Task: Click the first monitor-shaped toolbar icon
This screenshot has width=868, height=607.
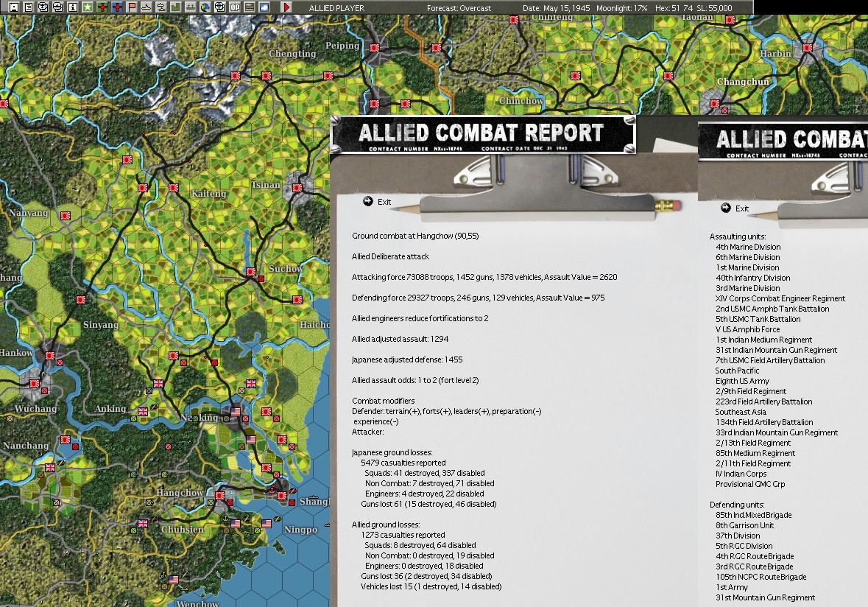Action: pyautogui.click(x=43, y=7)
